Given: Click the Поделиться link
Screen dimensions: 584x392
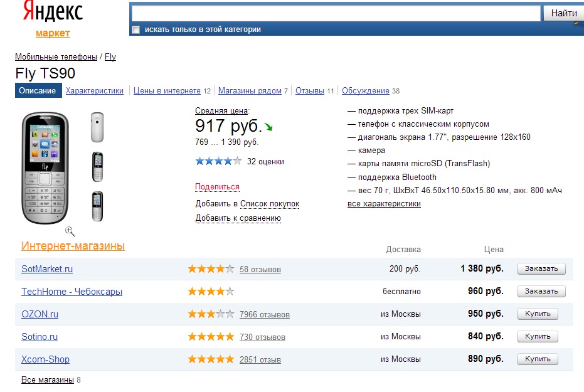Looking at the screenshot, I should click(x=217, y=186).
